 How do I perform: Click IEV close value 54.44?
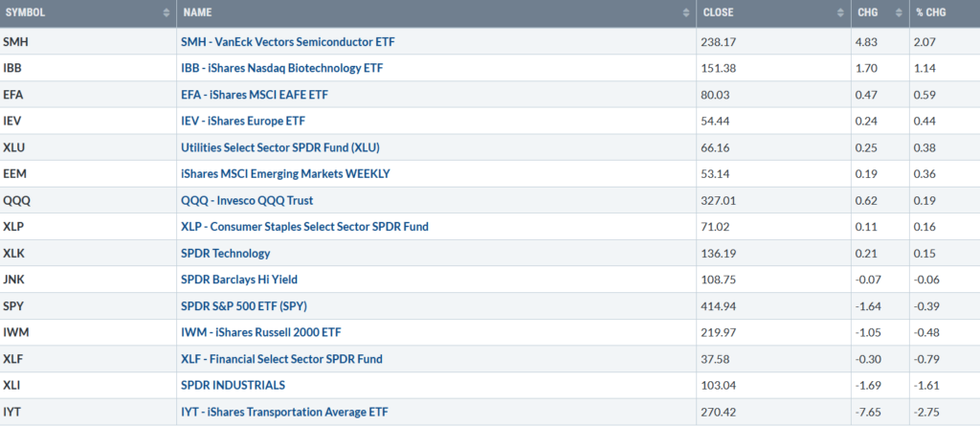[x=716, y=122]
